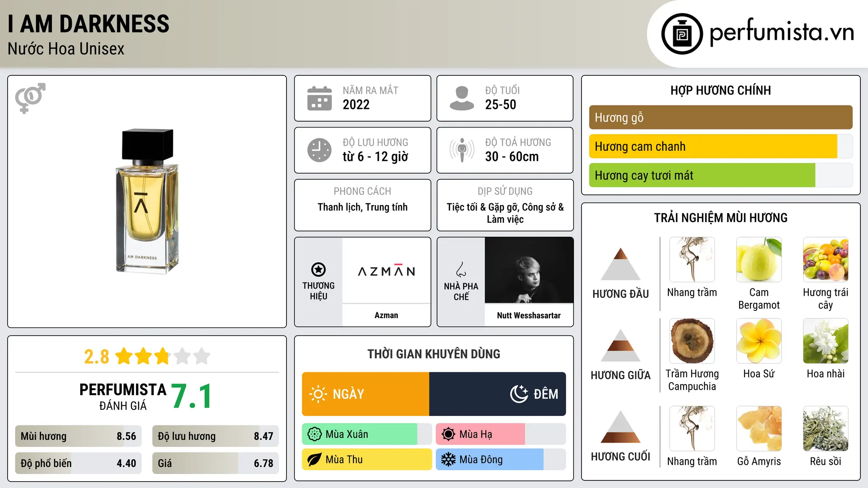868x488 pixels.
Task: Click the ĐÊM nighttime segment
Action: 498,394
